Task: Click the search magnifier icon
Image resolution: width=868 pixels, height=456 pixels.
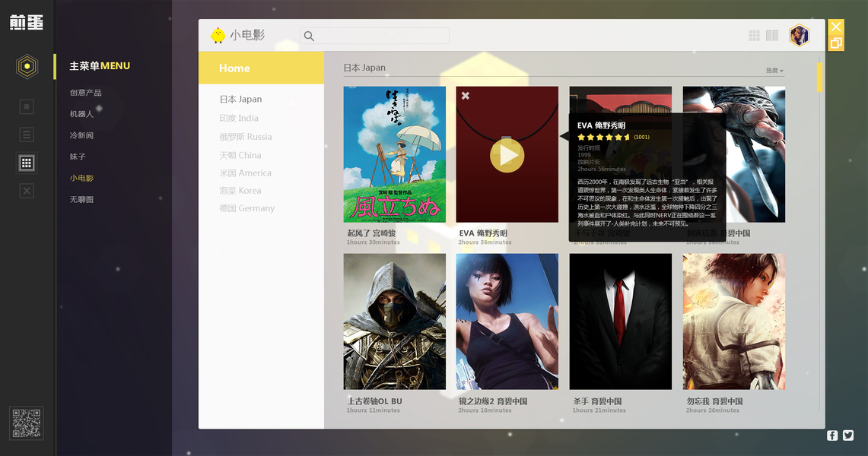Action: (x=309, y=36)
